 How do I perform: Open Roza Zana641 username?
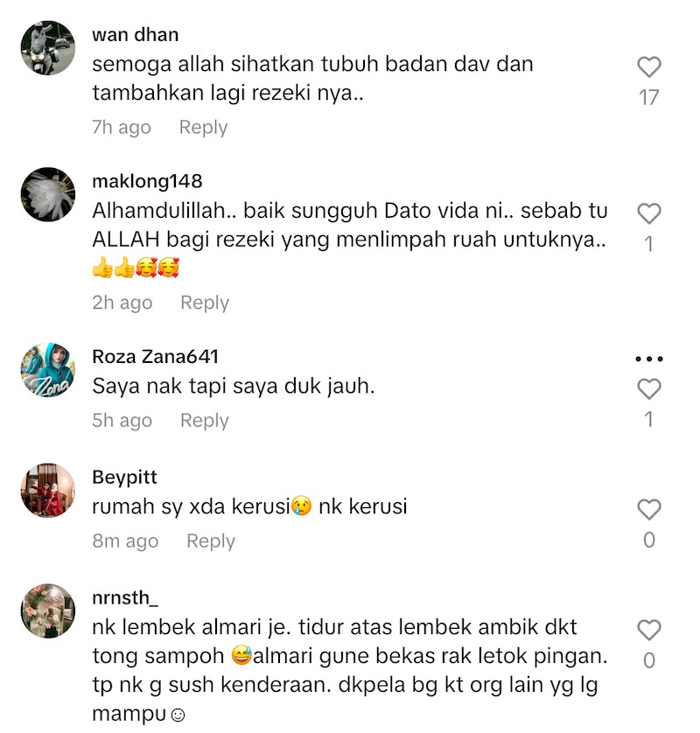point(155,357)
